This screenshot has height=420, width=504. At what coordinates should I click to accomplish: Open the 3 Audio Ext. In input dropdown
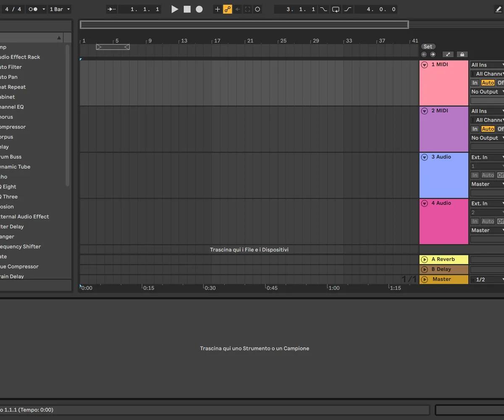point(487,157)
